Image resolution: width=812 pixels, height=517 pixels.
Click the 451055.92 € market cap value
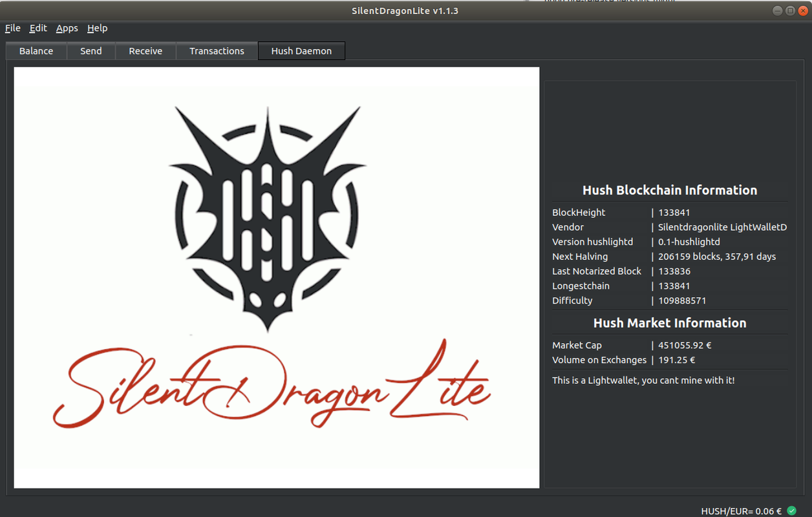pyautogui.click(x=685, y=346)
